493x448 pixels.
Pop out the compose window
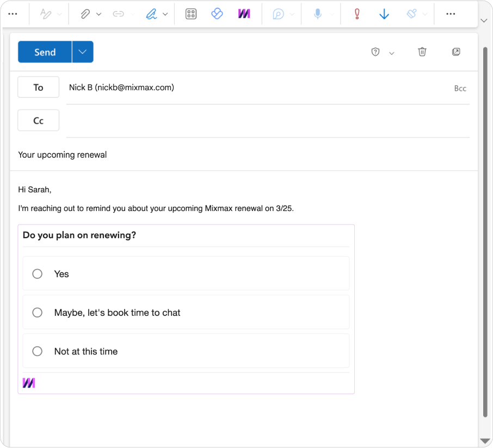[x=456, y=52]
